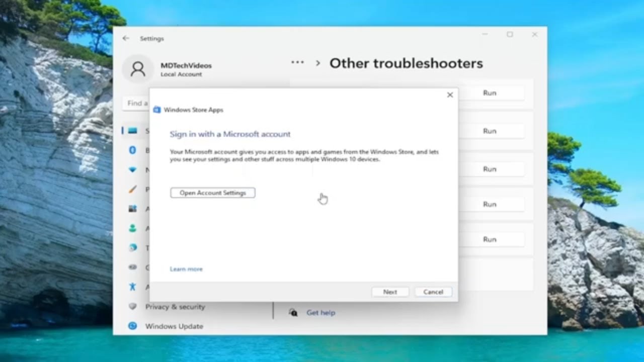
Task: Click the Settings window title text
Action: tap(152, 39)
